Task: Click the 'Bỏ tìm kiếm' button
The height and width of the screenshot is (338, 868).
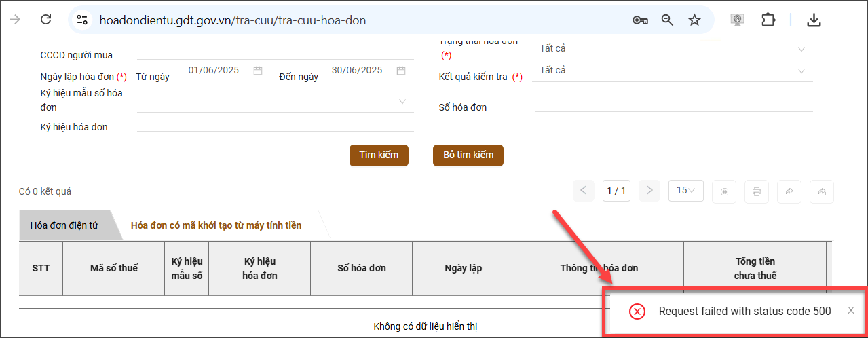Action: [x=468, y=155]
